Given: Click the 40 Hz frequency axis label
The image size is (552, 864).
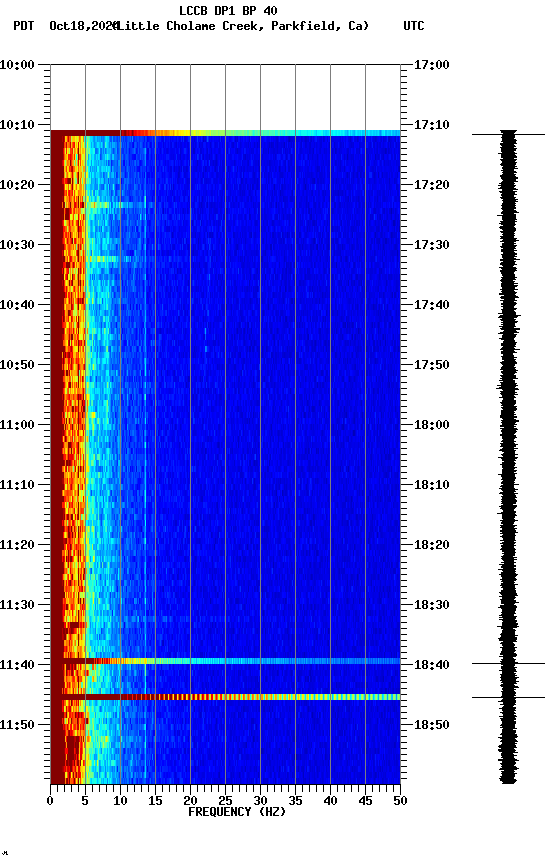Looking at the screenshot, I should [330, 801].
